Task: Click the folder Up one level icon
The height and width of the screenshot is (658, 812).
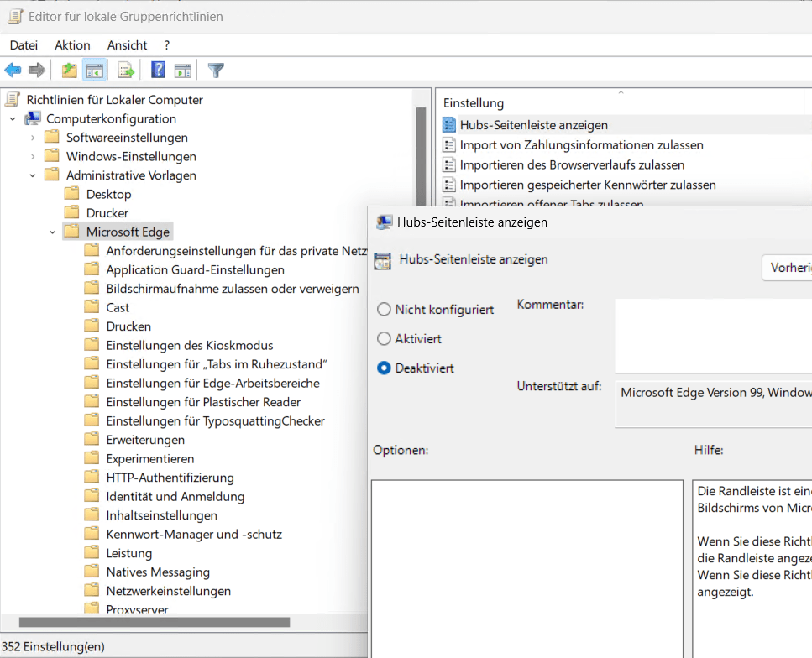Action: point(69,70)
